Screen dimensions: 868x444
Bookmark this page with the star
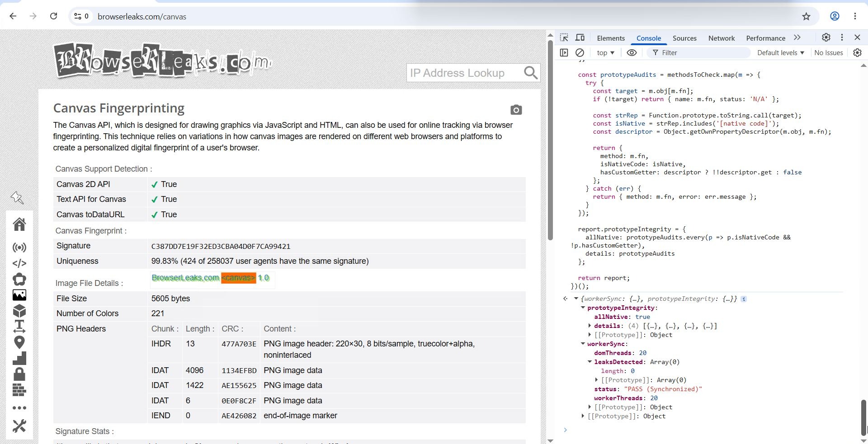(x=806, y=17)
